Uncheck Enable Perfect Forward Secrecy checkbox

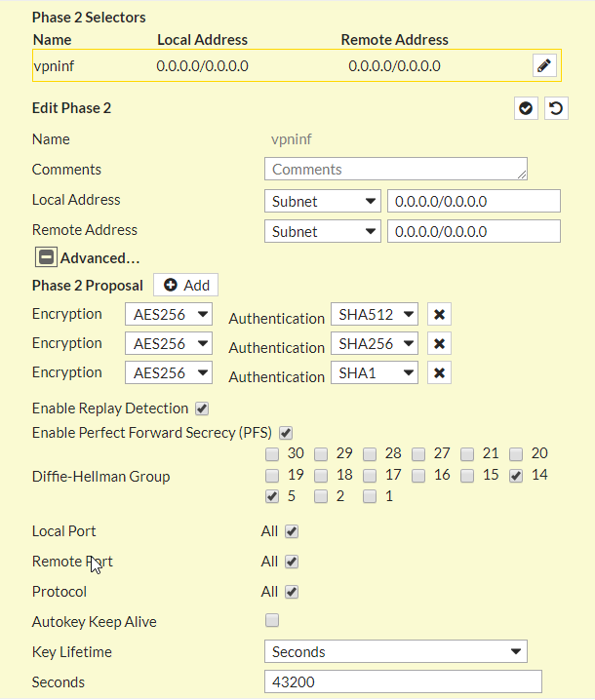click(286, 433)
